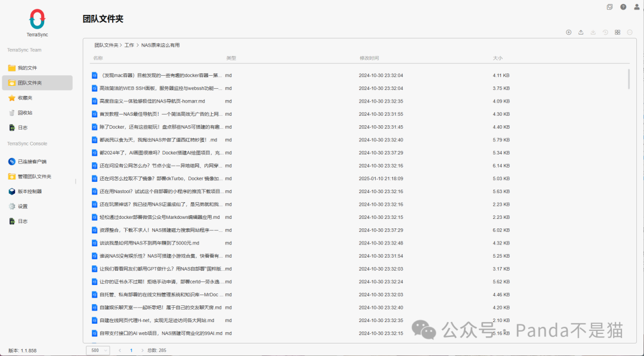Click file icon of 都说民以食为天 row
The height and width of the screenshot is (356, 644).
pyautogui.click(x=94, y=140)
